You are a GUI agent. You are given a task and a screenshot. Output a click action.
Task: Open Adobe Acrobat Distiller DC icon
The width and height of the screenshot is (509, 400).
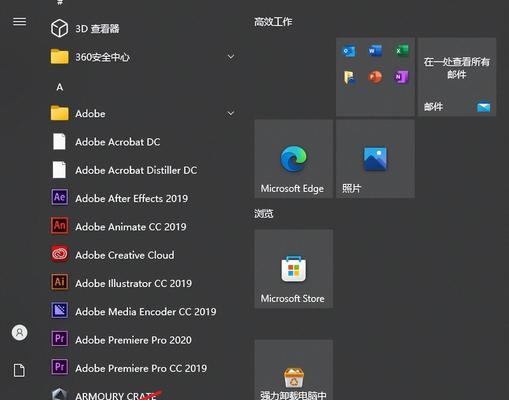point(59,170)
